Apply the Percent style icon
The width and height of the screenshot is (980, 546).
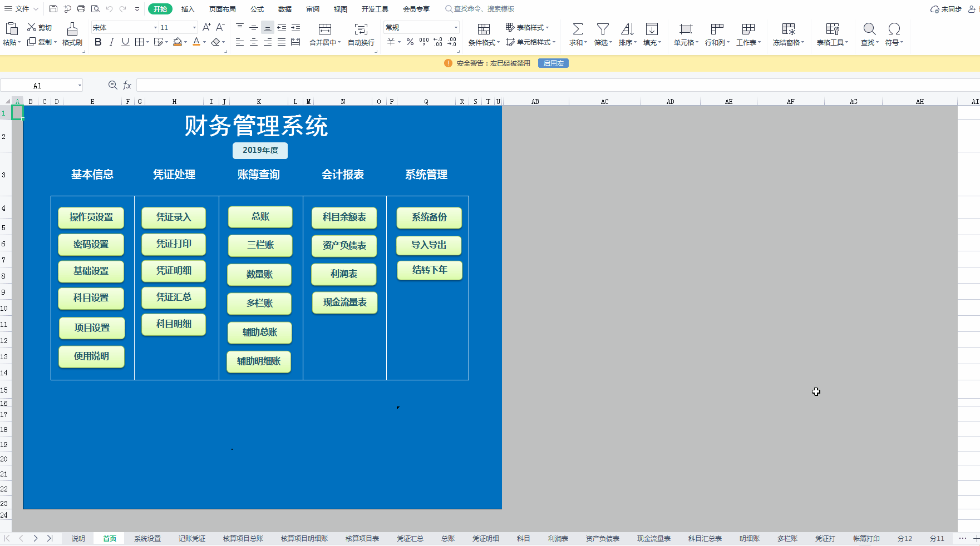(x=409, y=41)
